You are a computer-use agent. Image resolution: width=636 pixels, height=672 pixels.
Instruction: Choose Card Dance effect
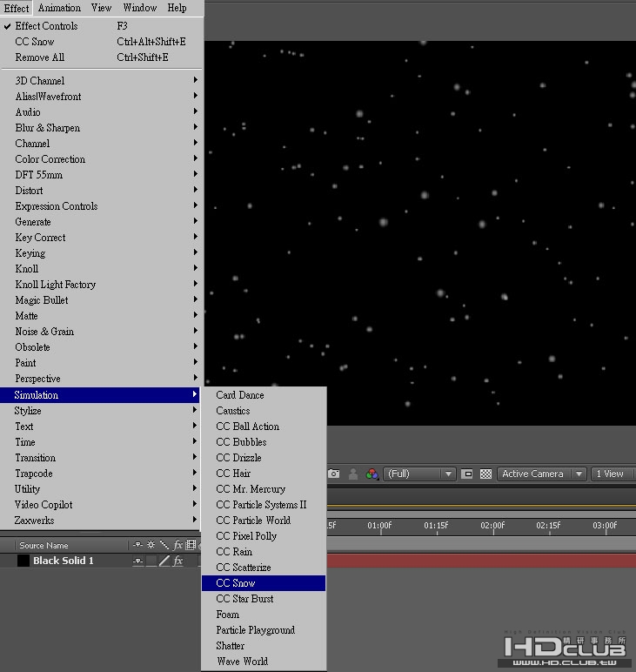point(264,394)
